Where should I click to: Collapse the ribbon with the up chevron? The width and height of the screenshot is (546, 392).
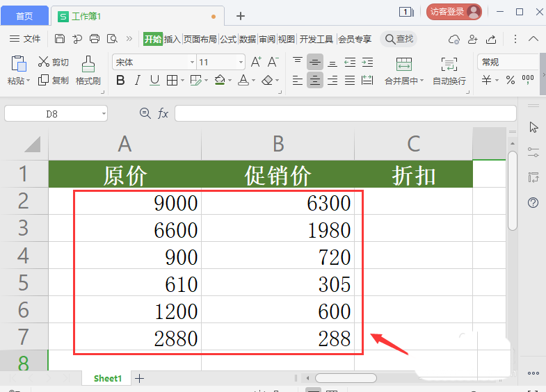point(533,39)
